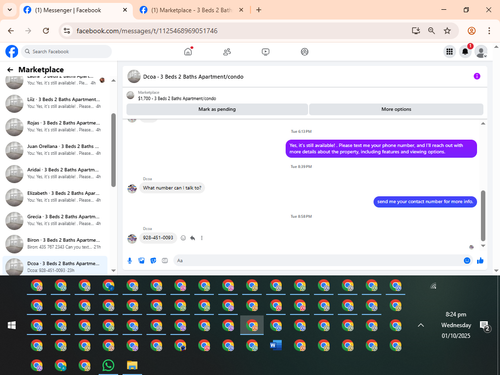Click the listing title $1,700 3 Beds 2 Baths
The width and height of the screenshot is (500, 375).
(177, 98)
